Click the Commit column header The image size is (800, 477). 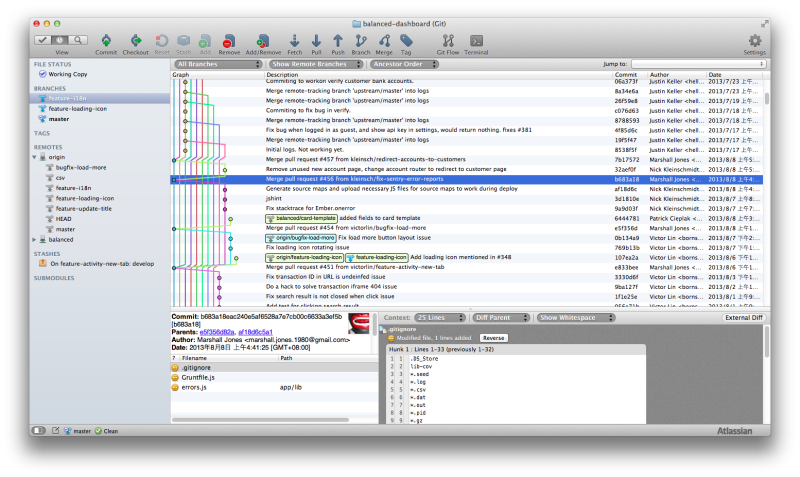[x=630, y=74]
